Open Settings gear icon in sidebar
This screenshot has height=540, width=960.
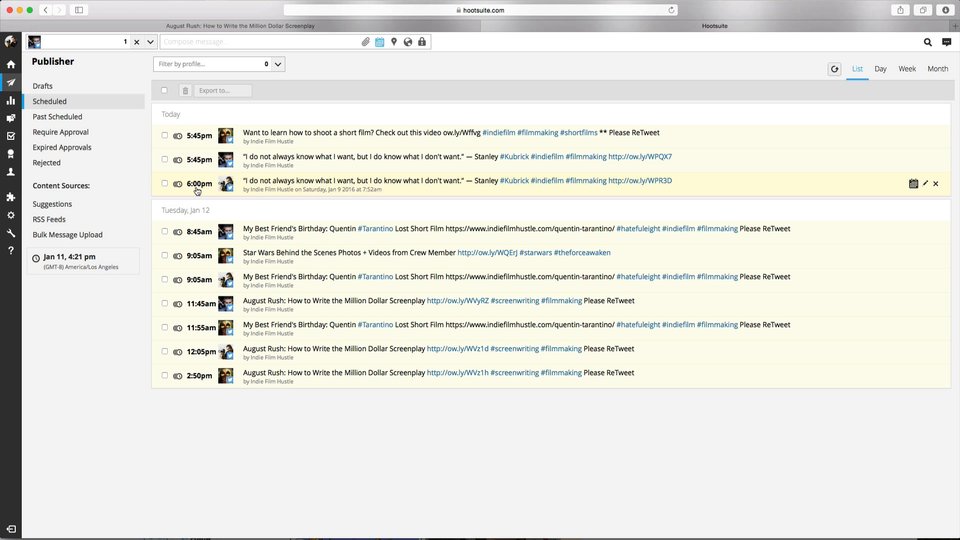(10, 216)
